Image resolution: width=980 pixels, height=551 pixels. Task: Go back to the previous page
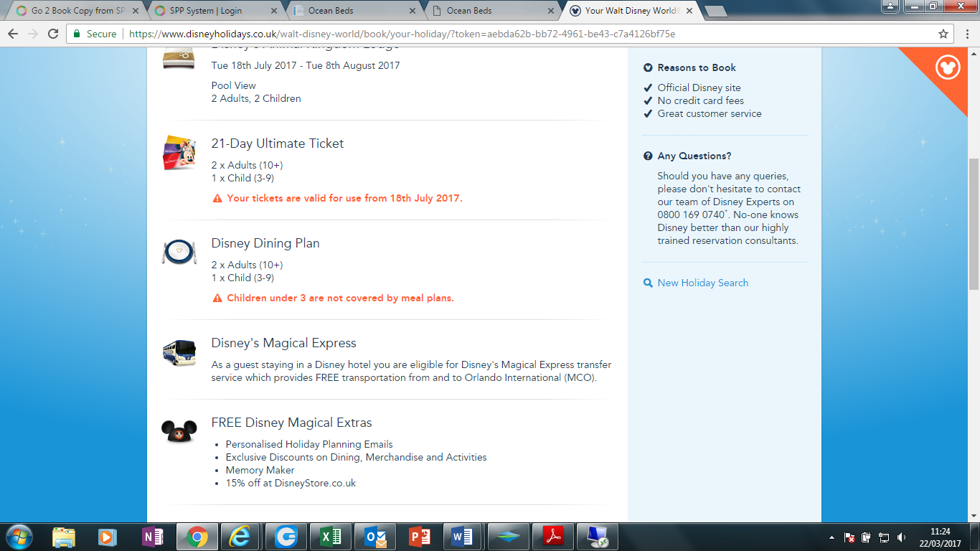[x=13, y=34]
